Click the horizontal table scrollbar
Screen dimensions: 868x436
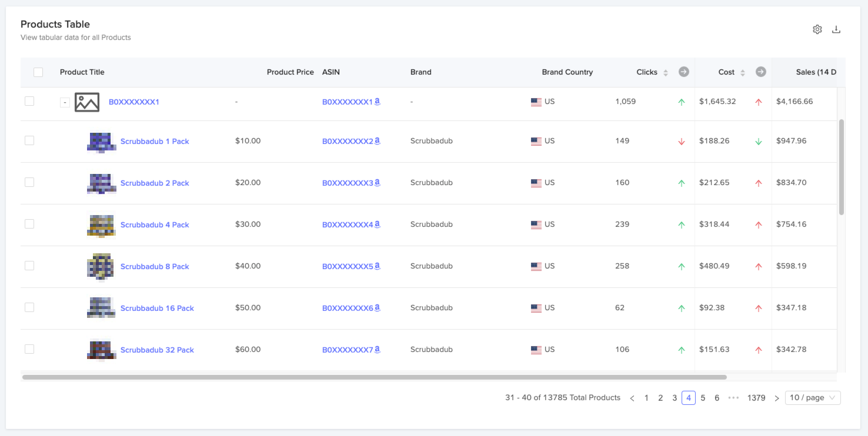click(375, 377)
